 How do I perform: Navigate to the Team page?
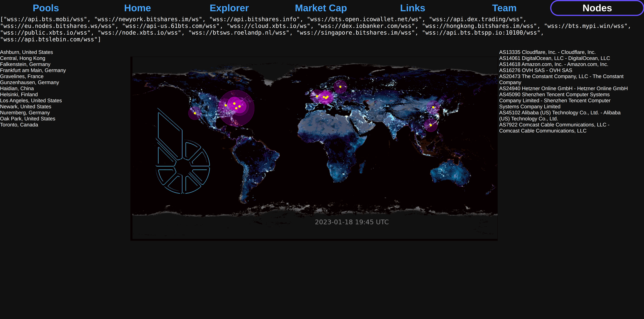(504, 8)
